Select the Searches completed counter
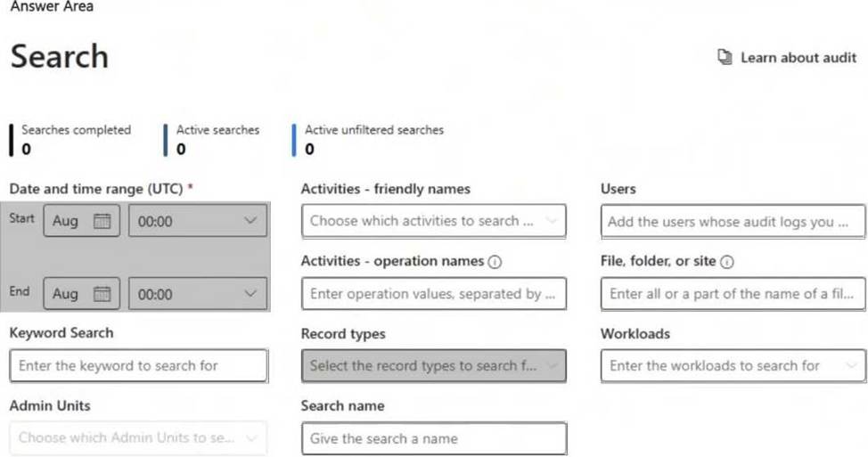Image resolution: width=868 pixels, height=457 pixels. (75, 139)
